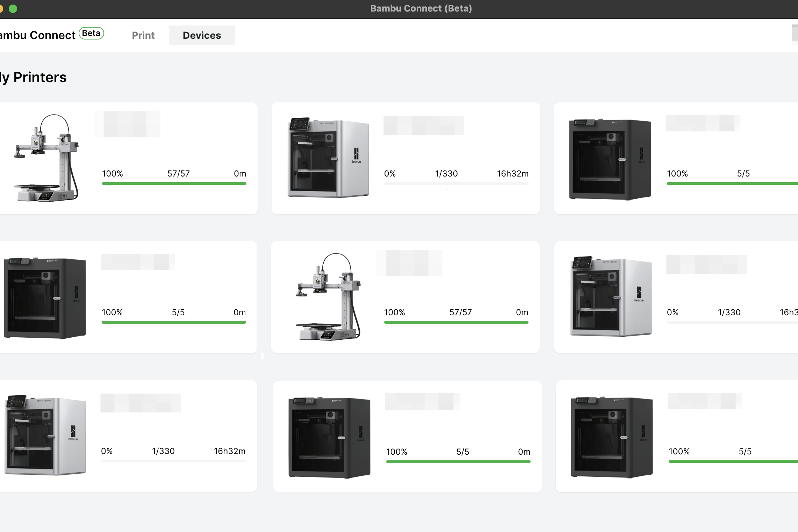
Task: Select the silver X1 Carbon image in third row
Action: coord(45,435)
